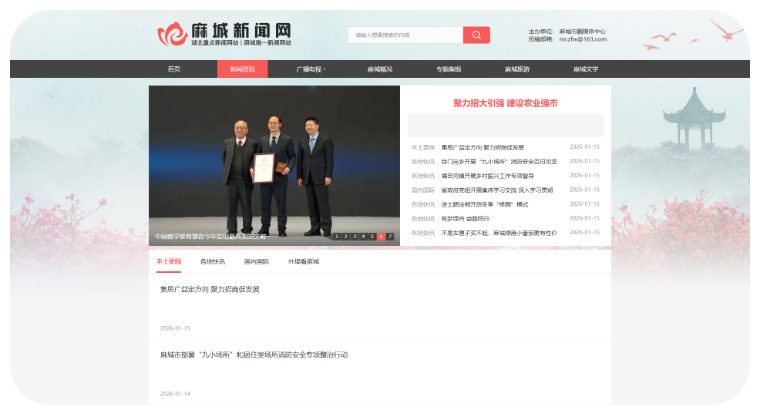Screen dimensions: 760x415
Task: Open the 新闻资讯 navigation item
Action: (x=242, y=69)
